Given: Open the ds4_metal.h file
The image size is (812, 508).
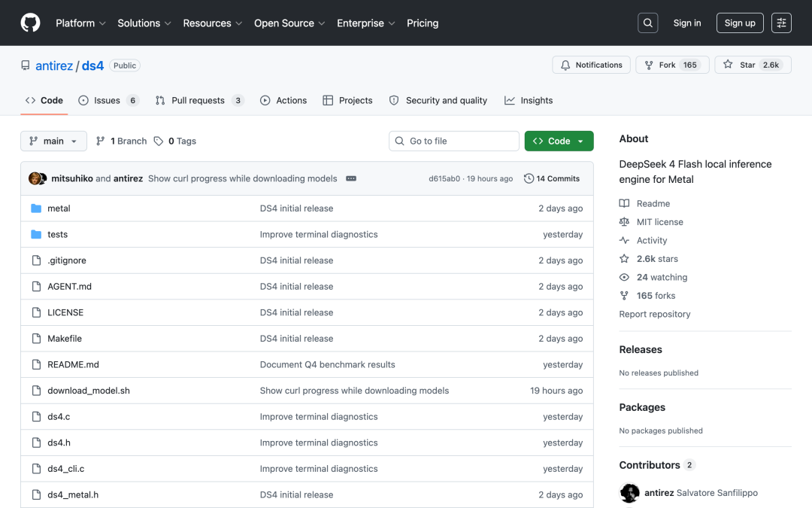Looking at the screenshot, I should click(73, 494).
